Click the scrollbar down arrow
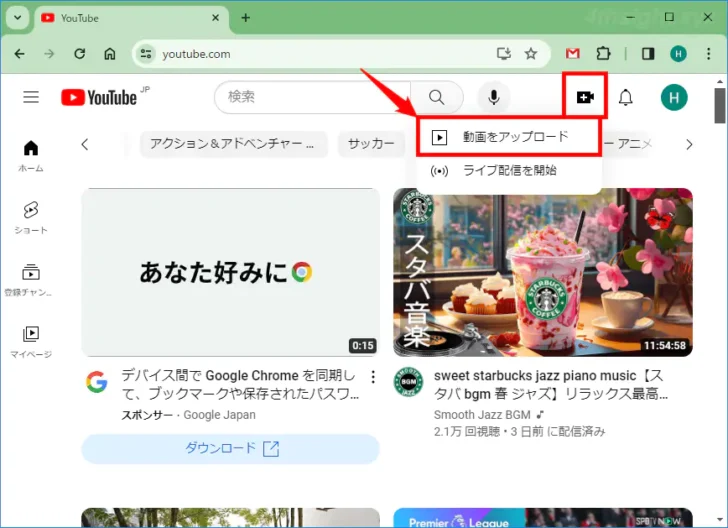728x528 pixels. (x=720, y=520)
